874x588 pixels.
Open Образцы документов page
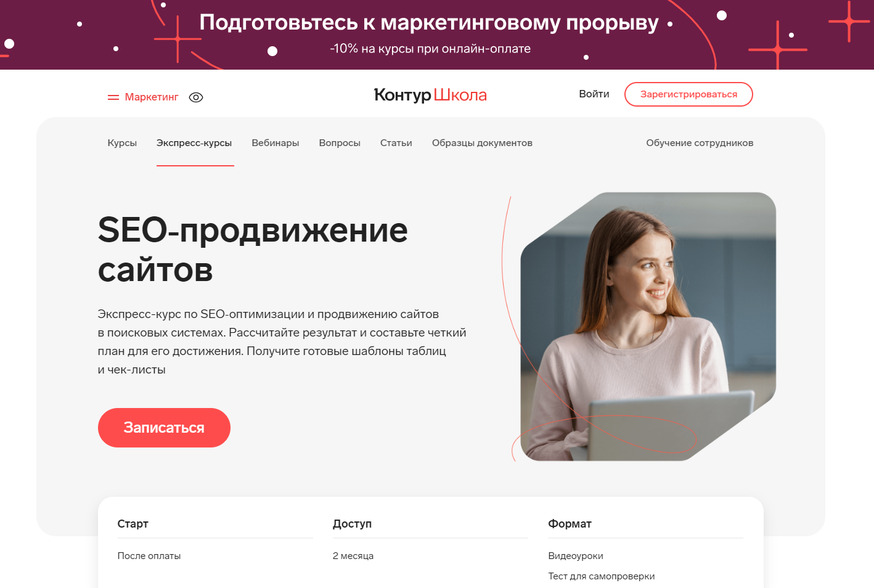click(x=482, y=143)
